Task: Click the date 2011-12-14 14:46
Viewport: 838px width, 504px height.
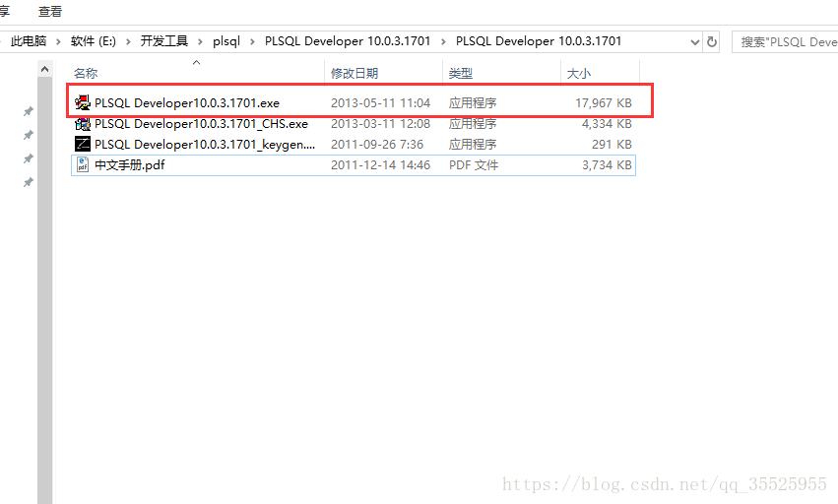Action: coord(380,165)
